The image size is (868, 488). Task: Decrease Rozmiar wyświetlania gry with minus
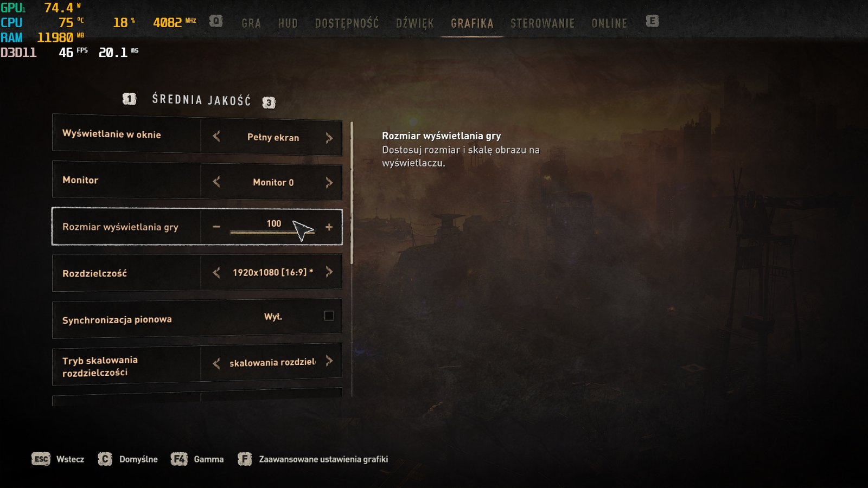point(216,227)
